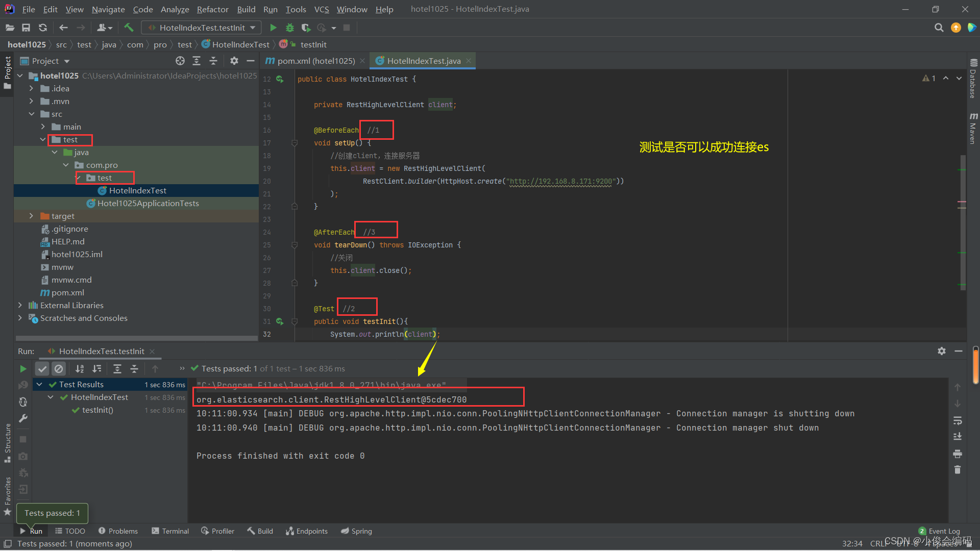980x551 pixels.
Task: Open Search Everywhere magnifier icon
Action: tap(939, 28)
